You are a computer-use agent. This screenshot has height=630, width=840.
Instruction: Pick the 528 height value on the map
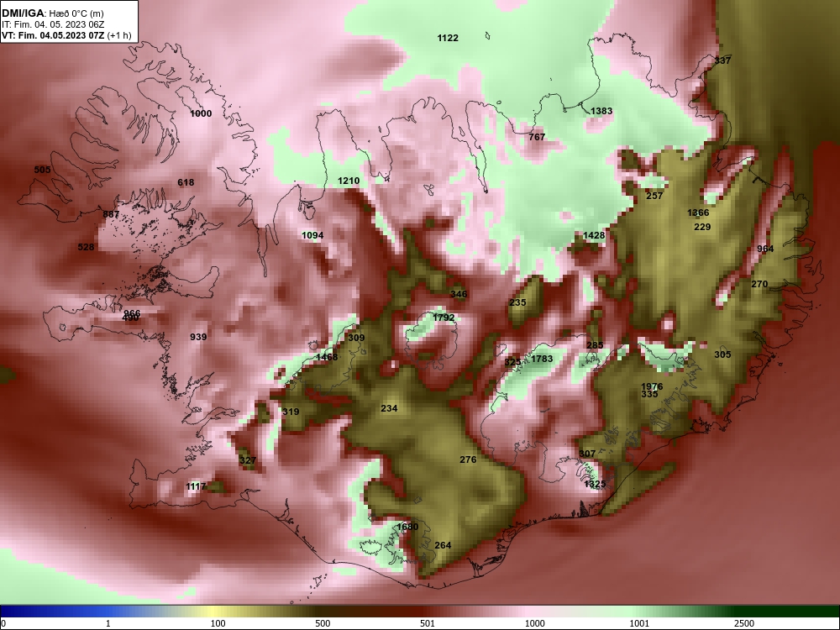pos(86,248)
